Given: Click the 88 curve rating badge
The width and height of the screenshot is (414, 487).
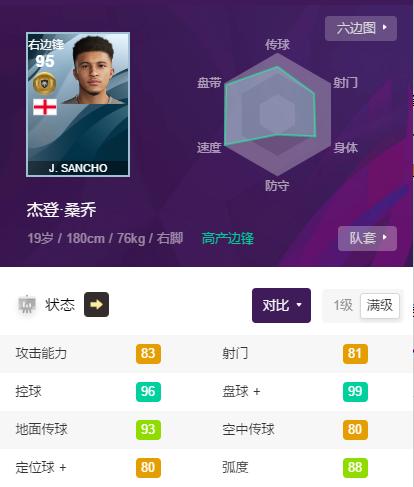Looking at the screenshot, I should [355, 467].
